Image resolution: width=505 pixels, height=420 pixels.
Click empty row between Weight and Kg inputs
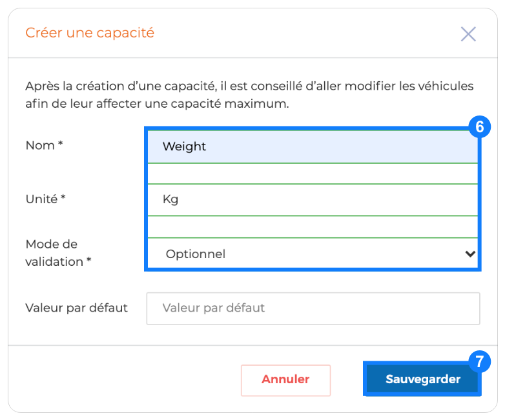[x=313, y=174]
